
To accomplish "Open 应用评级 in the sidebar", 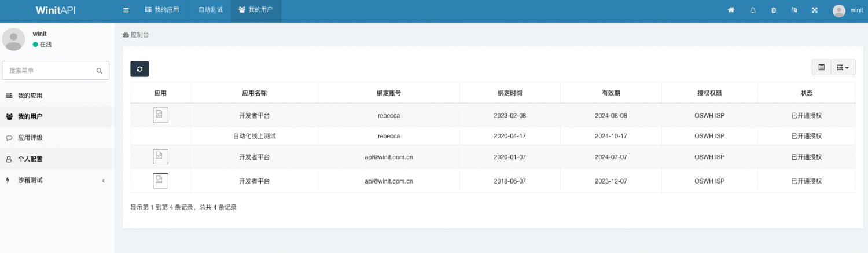I will (x=30, y=138).
